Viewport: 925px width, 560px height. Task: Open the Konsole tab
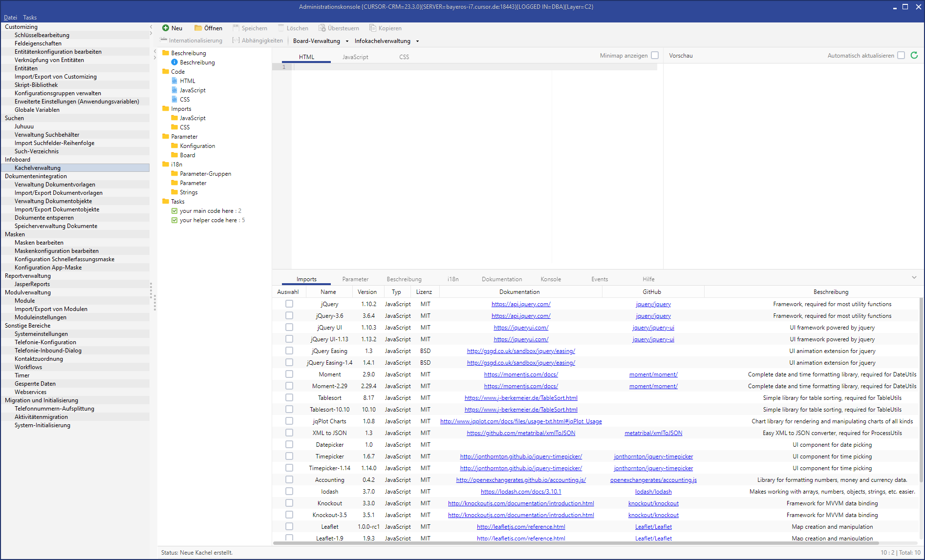[x=551, y=279]
